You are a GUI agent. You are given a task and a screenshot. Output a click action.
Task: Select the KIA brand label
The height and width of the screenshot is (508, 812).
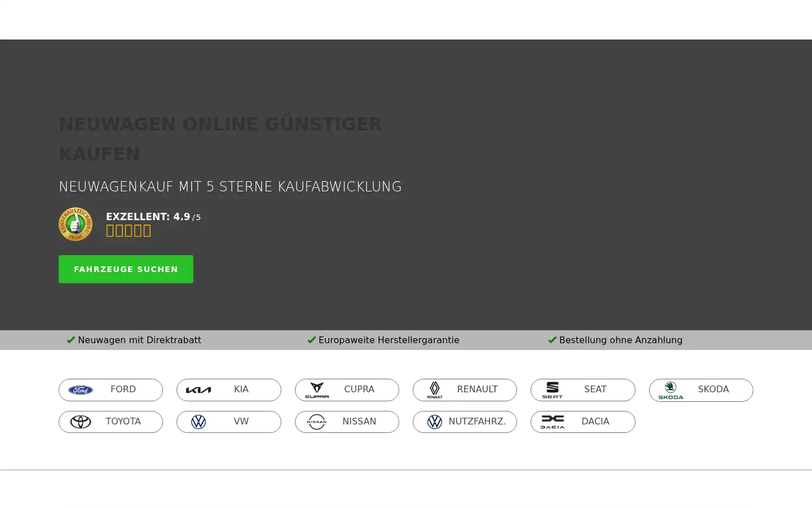pos(241,389)
